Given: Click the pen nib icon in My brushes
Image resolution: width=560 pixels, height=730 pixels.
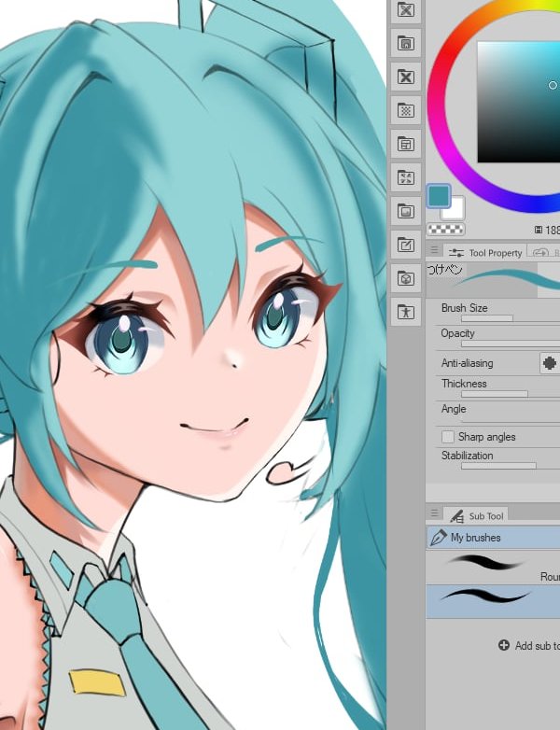Looking at the screenshot, I should 438,538.
